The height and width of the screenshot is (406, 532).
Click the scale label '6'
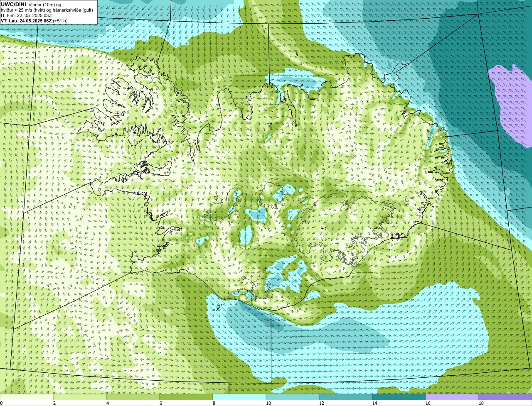pos(161,403)
